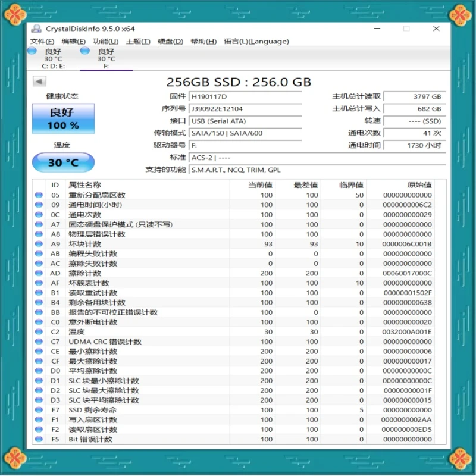This screenshot has height=476, width=476.
Task: Click the CrystalDiskInfo icon in the title bar
Action: (36, 28)
